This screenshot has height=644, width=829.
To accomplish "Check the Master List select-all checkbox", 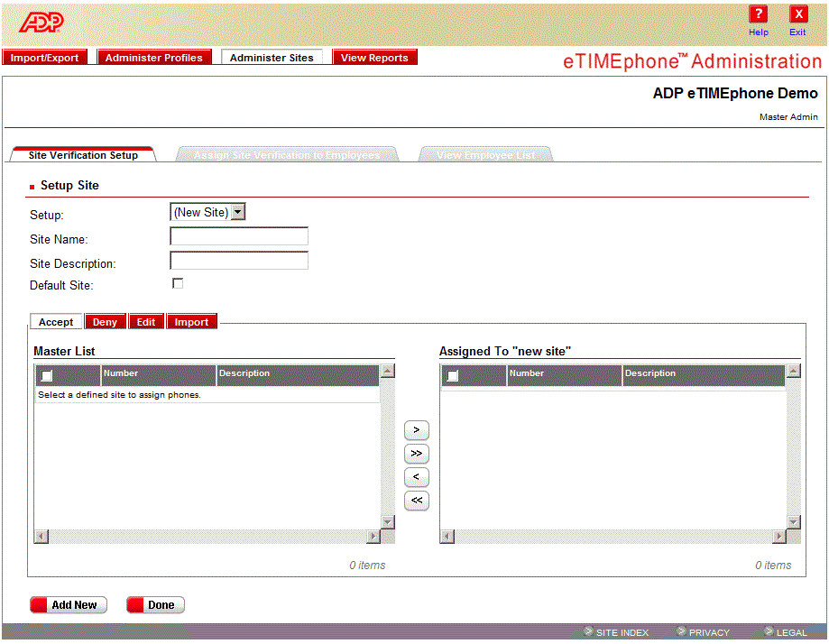I will (47, 375).
